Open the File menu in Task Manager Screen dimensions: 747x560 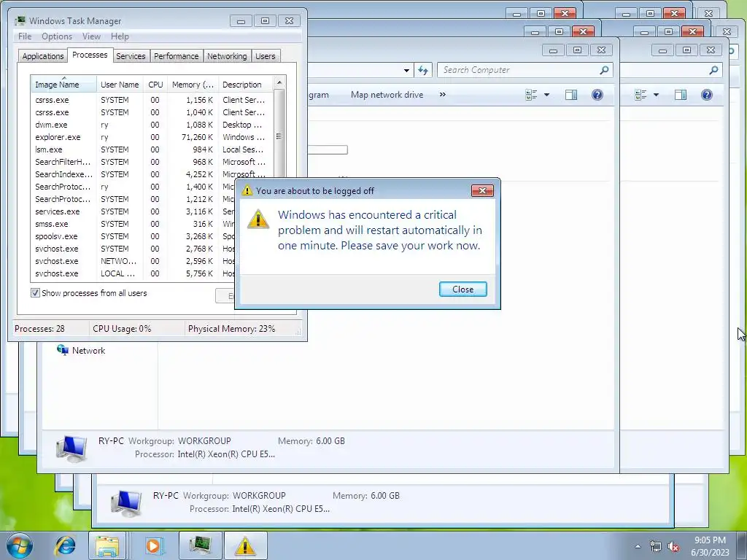coord(25,36)
